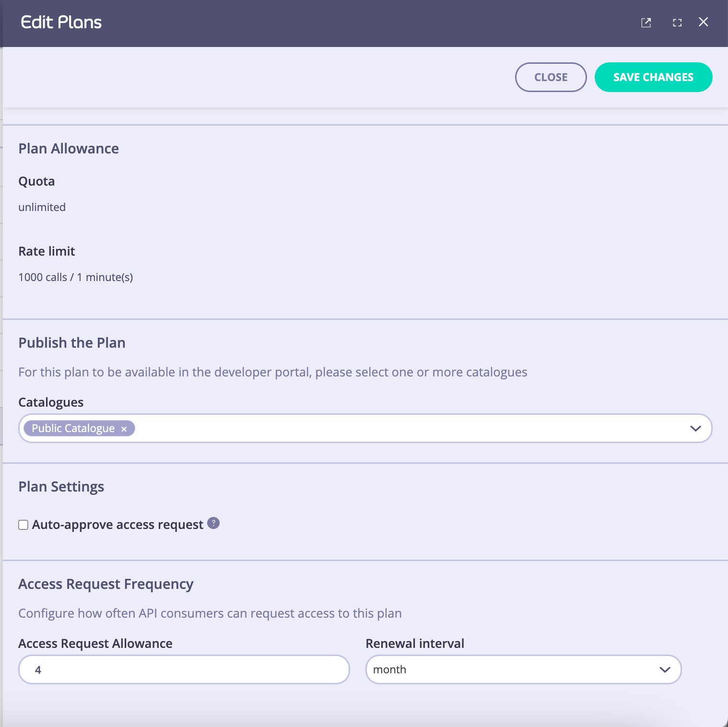Click the Access Request Frequency heading
728x727 pixels.
pyautogui.click(x=106, y=584)
